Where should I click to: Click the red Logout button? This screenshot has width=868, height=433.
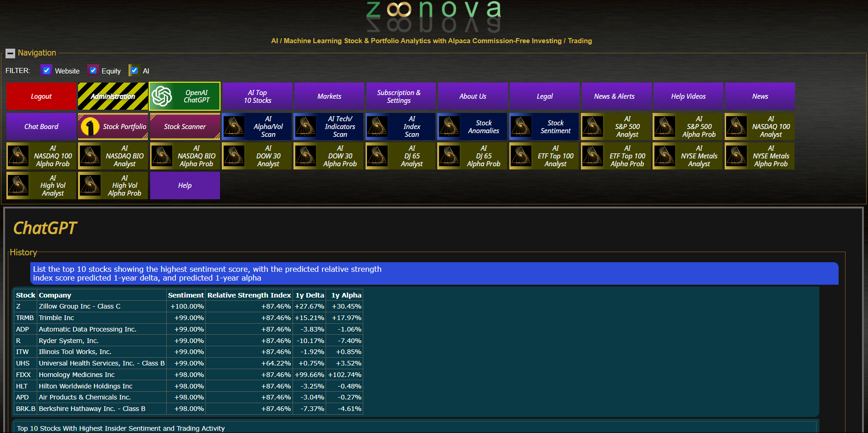41,96
